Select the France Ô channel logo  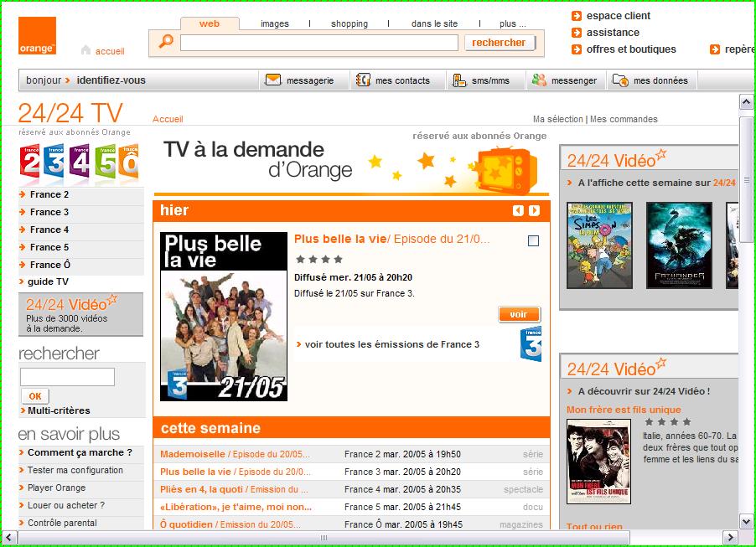[x=129, y=163]
